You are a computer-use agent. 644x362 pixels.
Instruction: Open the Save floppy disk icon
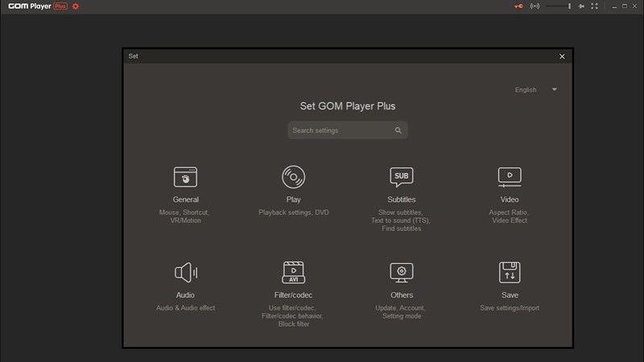coord(510,272)
